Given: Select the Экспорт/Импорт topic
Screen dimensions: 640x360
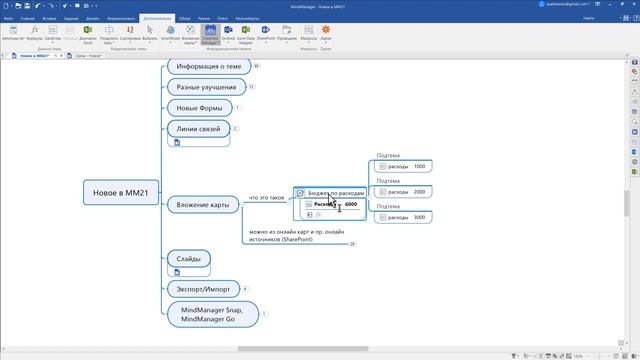Looking at the screenshot, I should pos(203,289).
